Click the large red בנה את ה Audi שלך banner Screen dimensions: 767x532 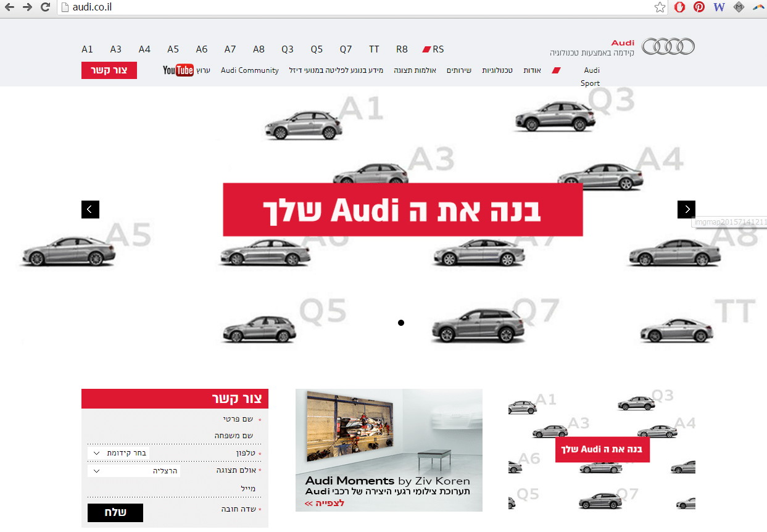[x=403, y=210]
